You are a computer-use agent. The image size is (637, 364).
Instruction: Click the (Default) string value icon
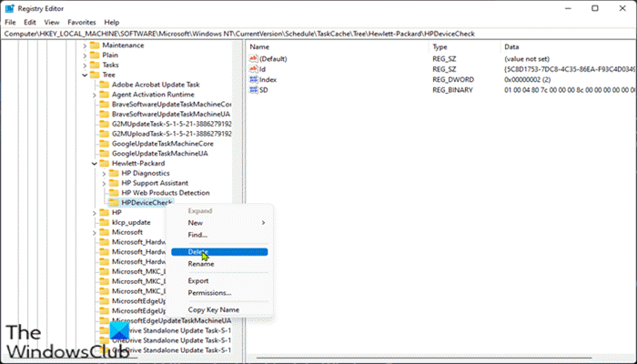pos(254,59)
